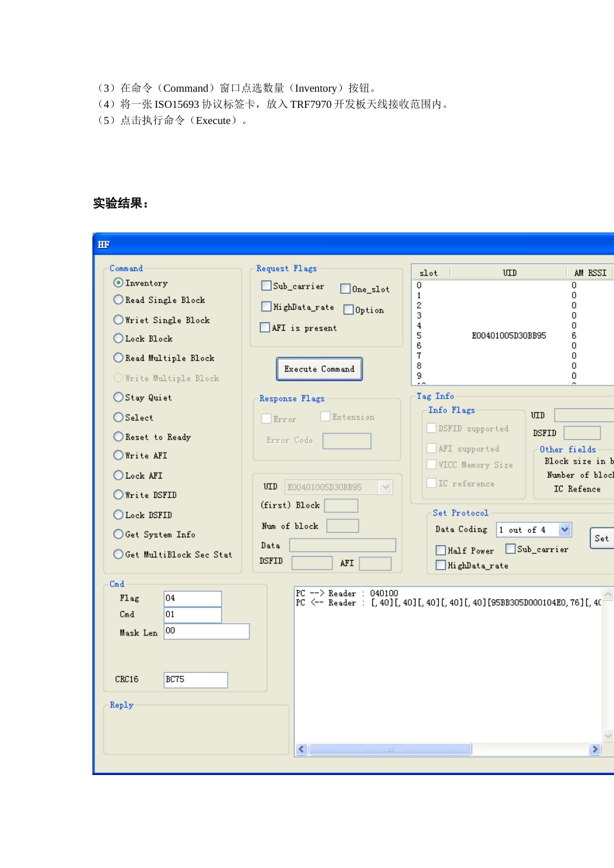Select the Stay Quiet radio option
The height and width of the screenshot is (868, 614).
click(x=118, y=397)
